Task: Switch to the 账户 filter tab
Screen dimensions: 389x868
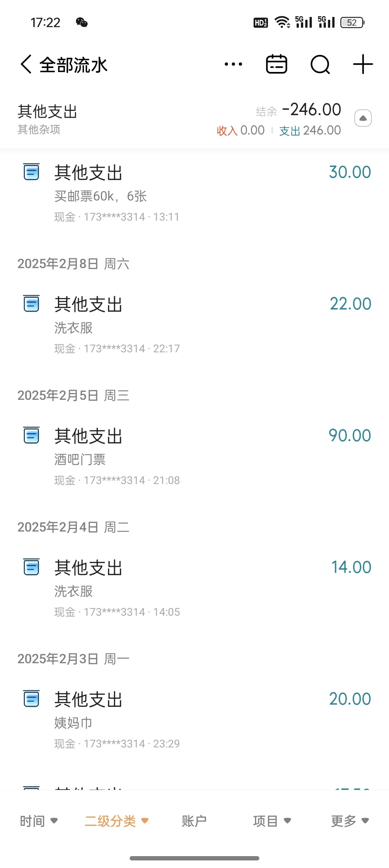Action: [194, 821]
